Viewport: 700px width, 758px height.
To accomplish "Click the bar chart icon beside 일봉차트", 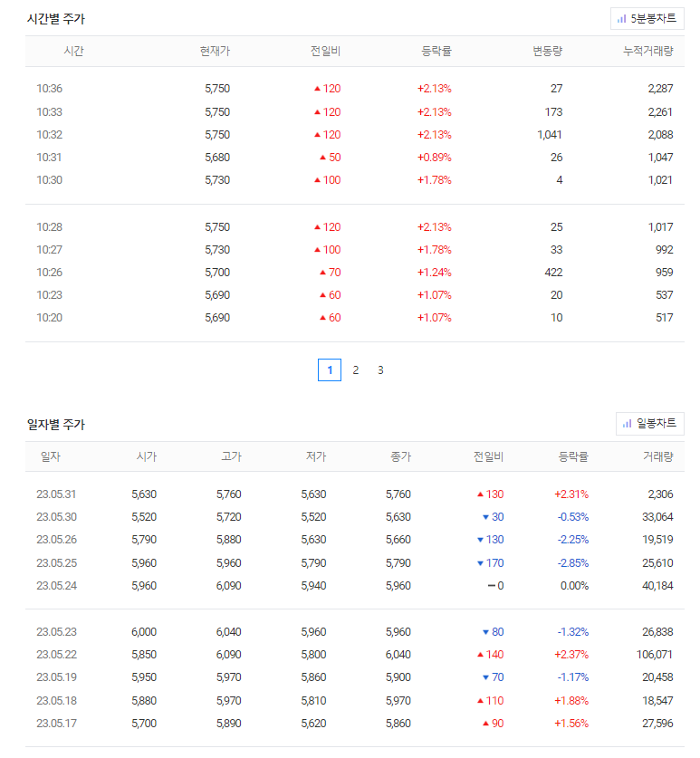I will [627, 424].
